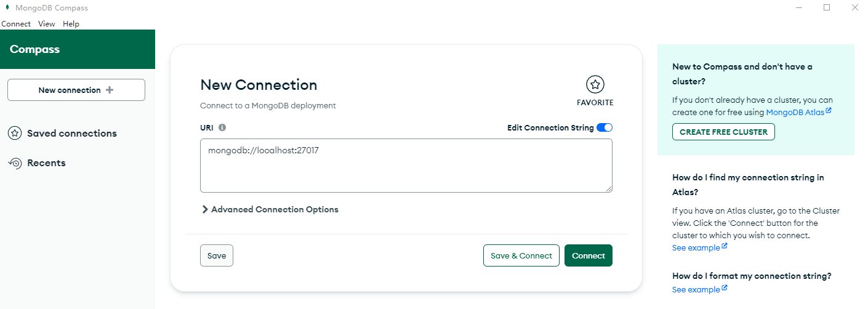
Task: Click Create Free Cluster button
Action: point(723,132)
